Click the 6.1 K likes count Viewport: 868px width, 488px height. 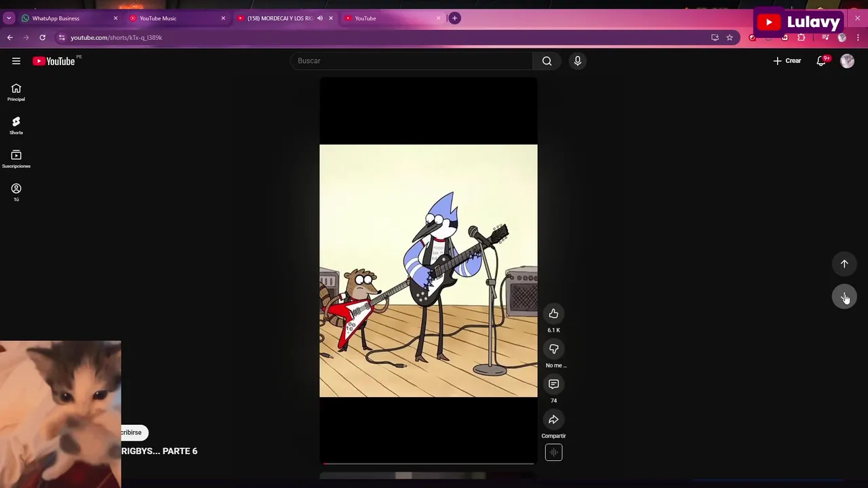553,330
